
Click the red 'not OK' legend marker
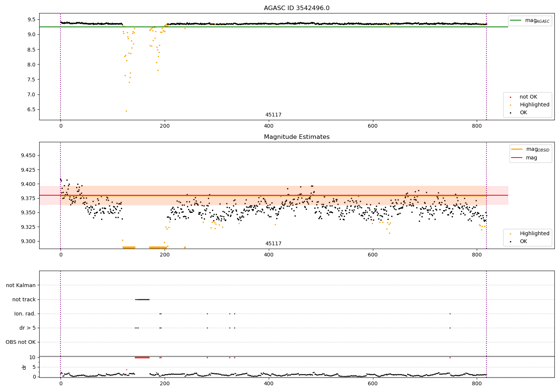click(510, 97)
